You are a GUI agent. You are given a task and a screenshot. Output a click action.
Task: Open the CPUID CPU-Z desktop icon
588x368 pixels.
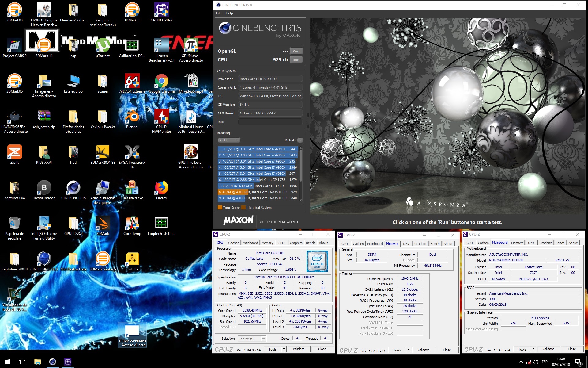(x=161, y=12)
